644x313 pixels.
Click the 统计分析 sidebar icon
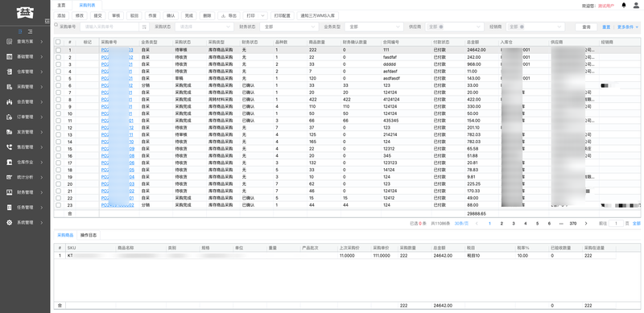point(10,177)
